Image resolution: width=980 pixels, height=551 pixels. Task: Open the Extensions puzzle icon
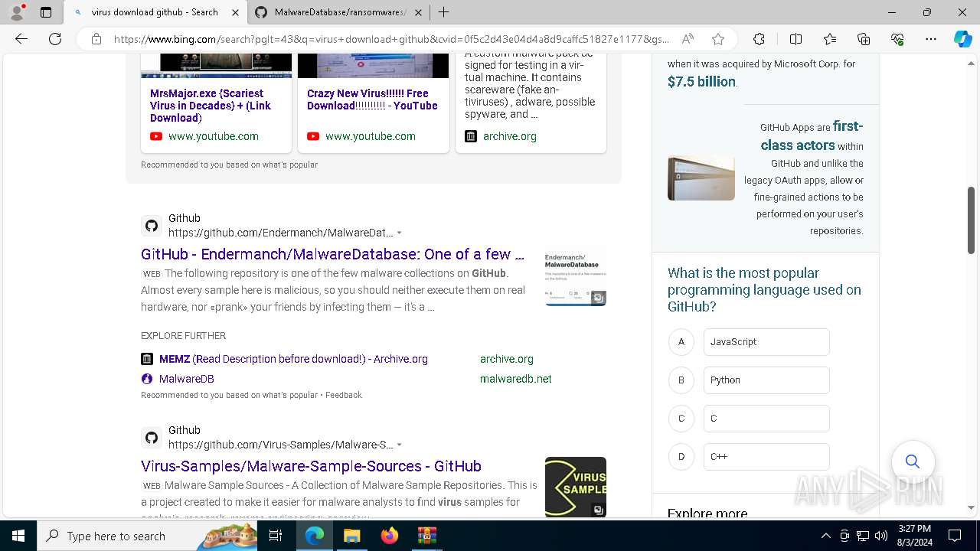759,39
